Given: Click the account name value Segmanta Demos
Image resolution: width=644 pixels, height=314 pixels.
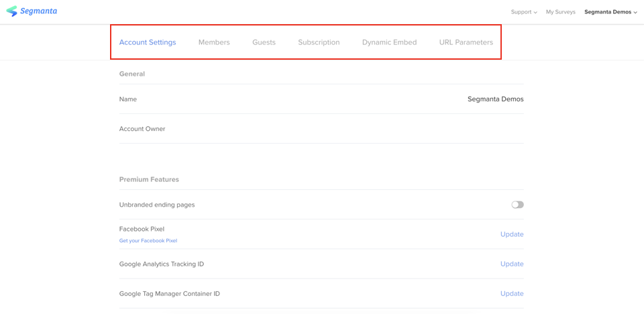Looking at the screenshot, I should tap(495, 99).
